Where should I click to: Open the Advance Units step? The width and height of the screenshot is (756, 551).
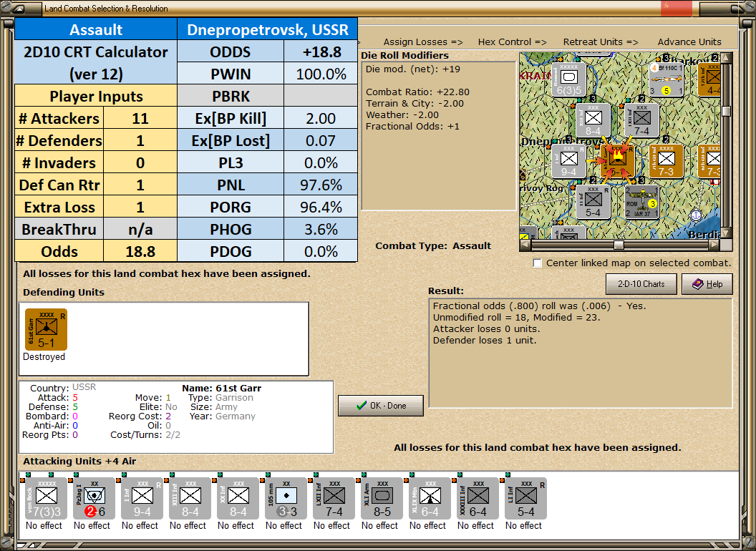(689, 42)
